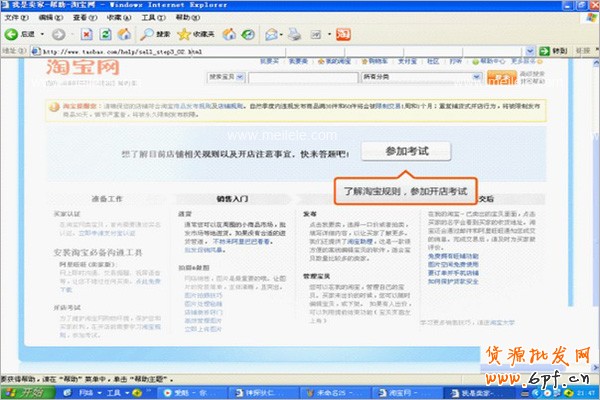Open the Windows 开始 Start button
Image resolution: width=600 pixels, height=400 pixels.
[x=27, y=392]
